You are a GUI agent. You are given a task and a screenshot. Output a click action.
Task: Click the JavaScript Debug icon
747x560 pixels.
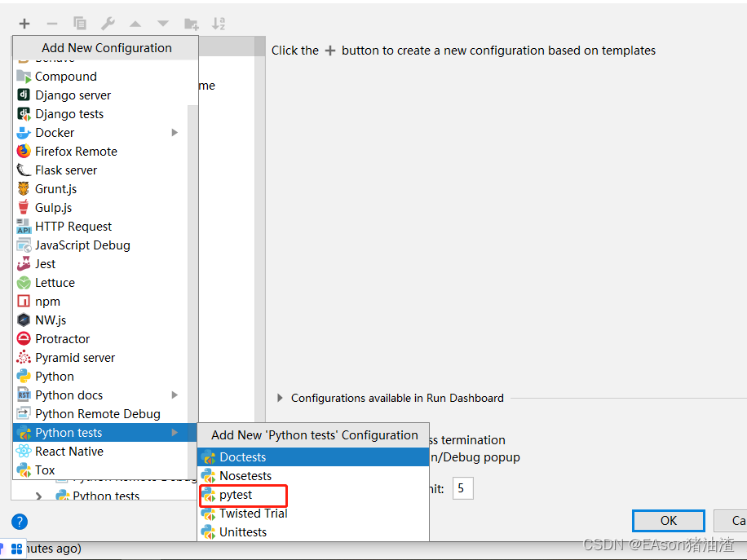coord(24,245)
